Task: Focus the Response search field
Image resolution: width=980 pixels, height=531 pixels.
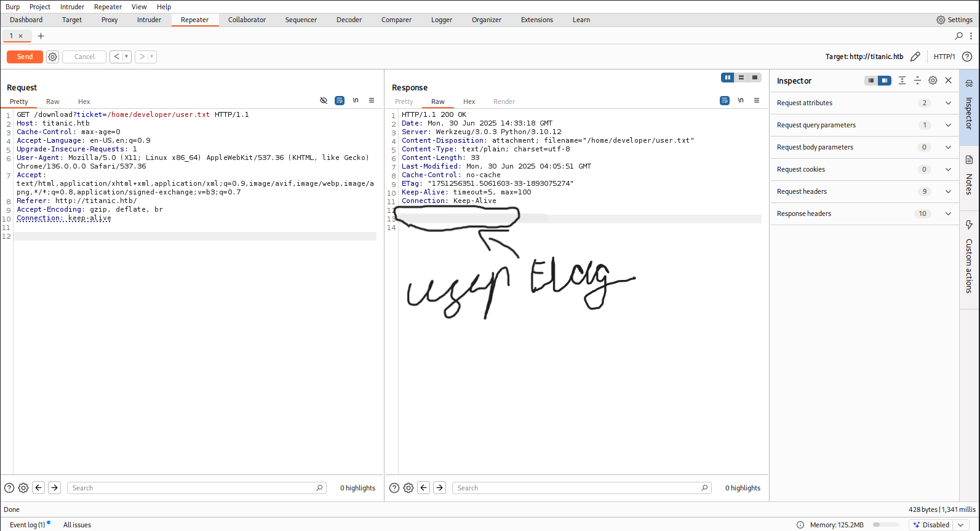Action: [x=582, y=488]
